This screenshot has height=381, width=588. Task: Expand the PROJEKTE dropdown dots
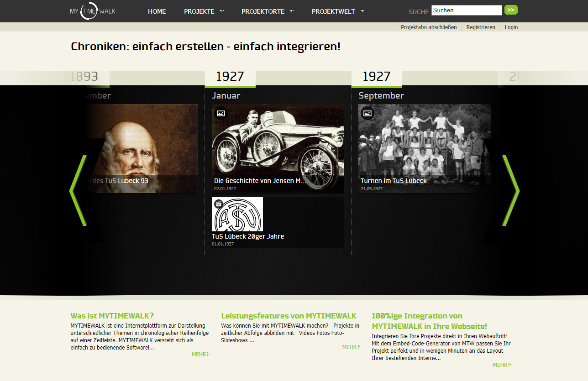click(x=222, y=11)
